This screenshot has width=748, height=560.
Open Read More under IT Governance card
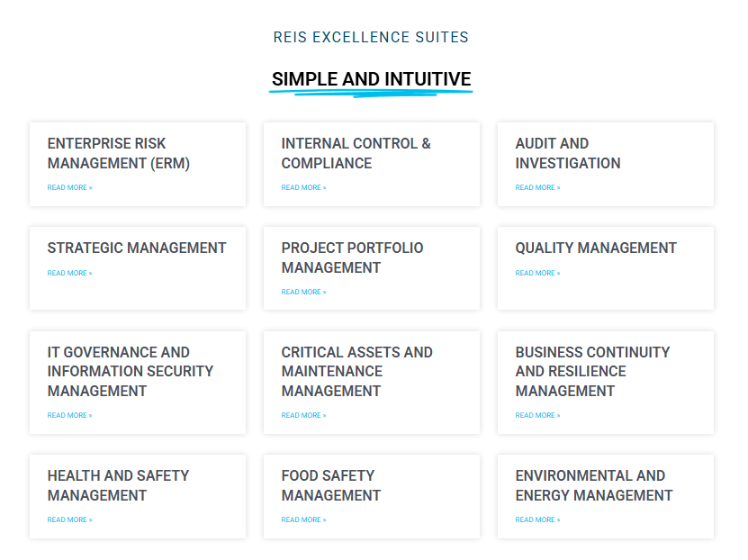(69, 415)
